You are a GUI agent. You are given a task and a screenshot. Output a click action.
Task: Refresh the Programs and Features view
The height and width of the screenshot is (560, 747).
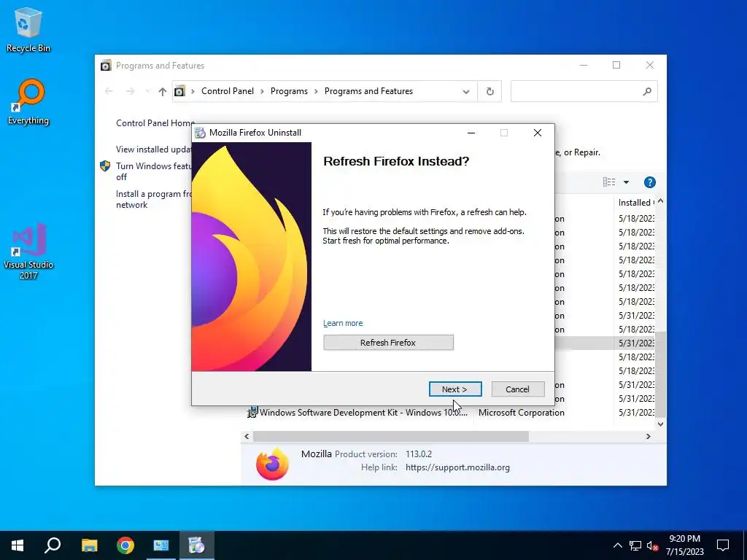(489, 91)
